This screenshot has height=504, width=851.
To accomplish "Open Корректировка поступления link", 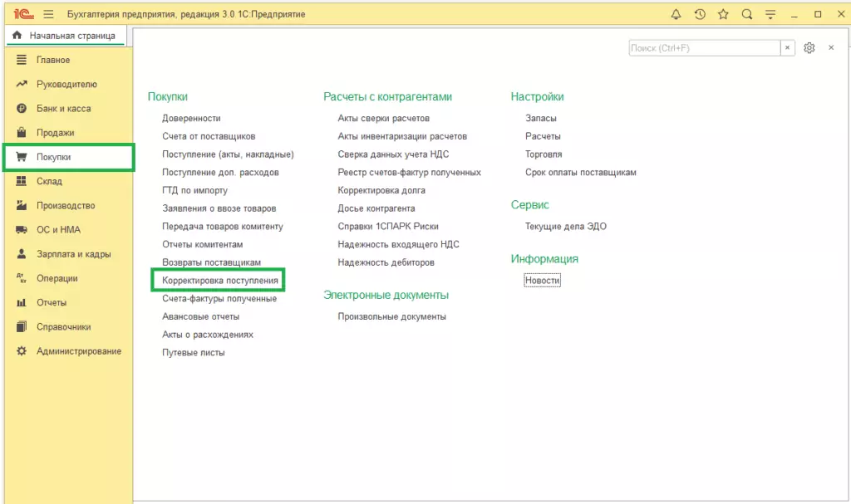I will click(220, 281).
